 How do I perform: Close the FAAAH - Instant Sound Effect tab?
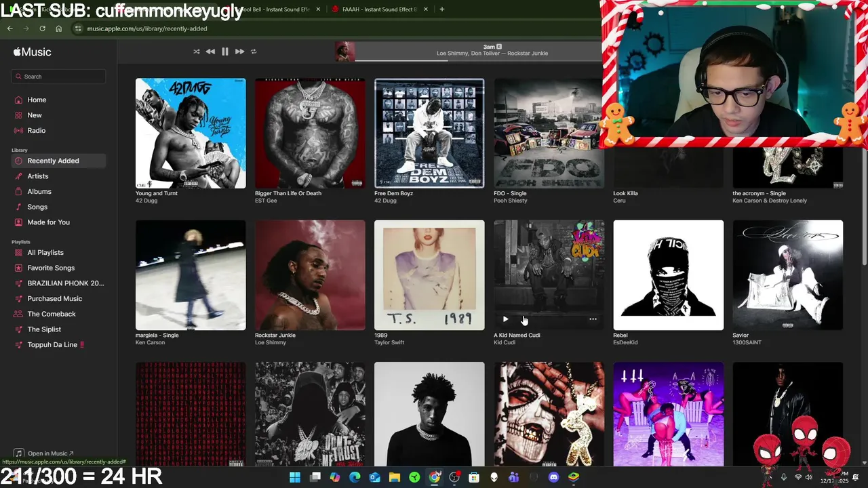pos(426,9)
